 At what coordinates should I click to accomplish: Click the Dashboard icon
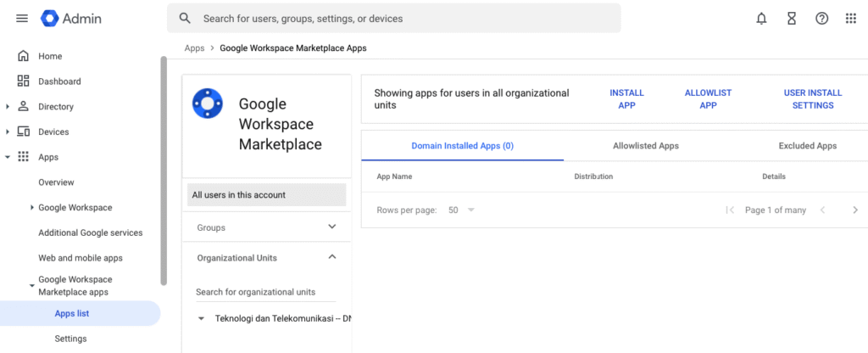23,81
